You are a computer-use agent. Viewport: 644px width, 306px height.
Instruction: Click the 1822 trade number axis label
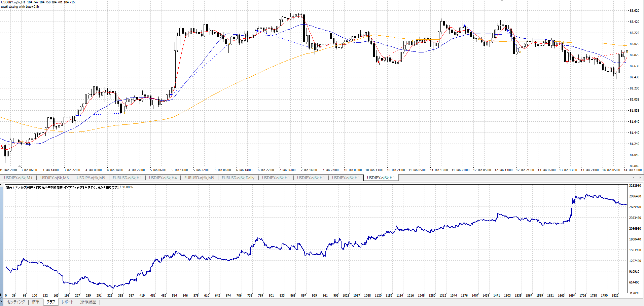pyautogui.click(x=615, y=296)
